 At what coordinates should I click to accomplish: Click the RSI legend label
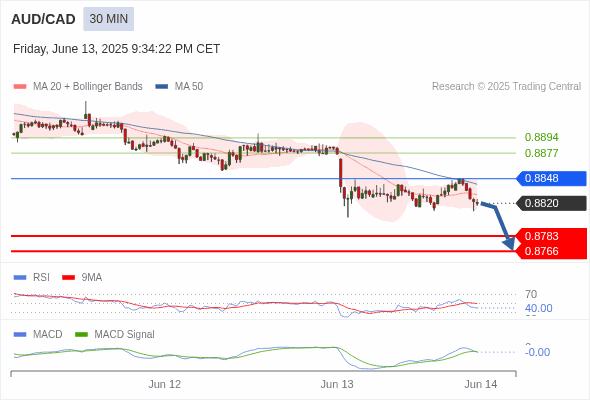[41, 278]
